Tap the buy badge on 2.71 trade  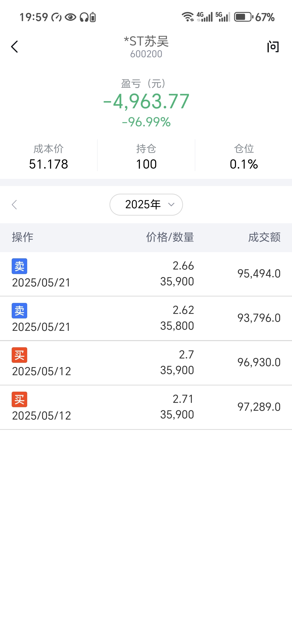click(x=20, y=400)
